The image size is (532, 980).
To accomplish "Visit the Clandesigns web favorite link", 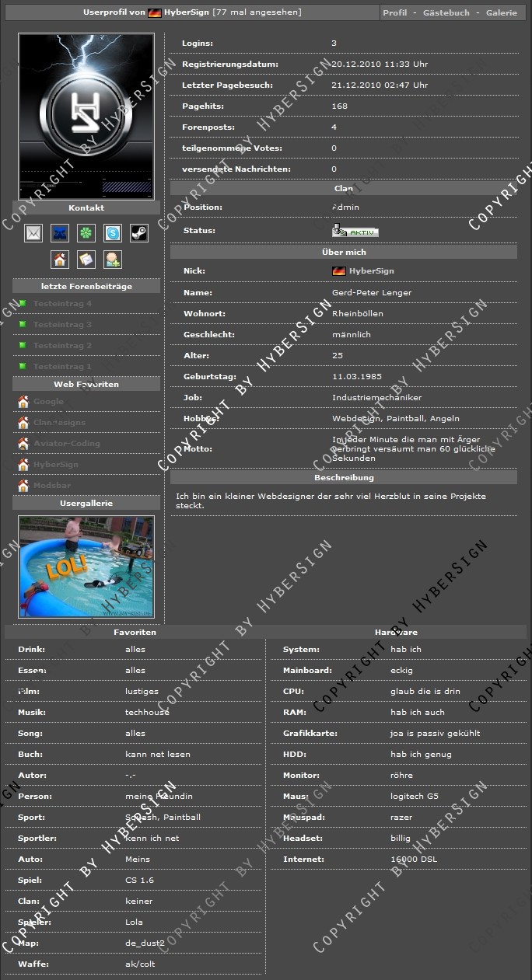I will (59, 423).
